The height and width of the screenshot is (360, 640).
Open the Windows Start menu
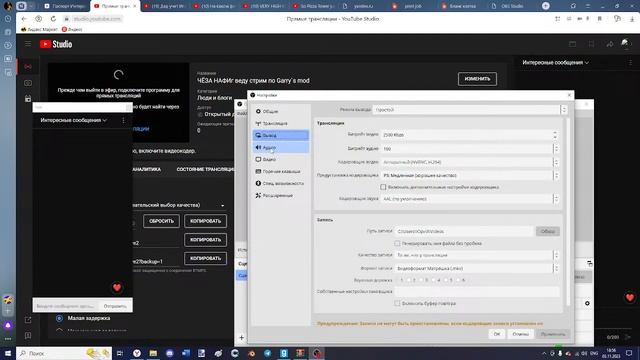coord(8,353)
